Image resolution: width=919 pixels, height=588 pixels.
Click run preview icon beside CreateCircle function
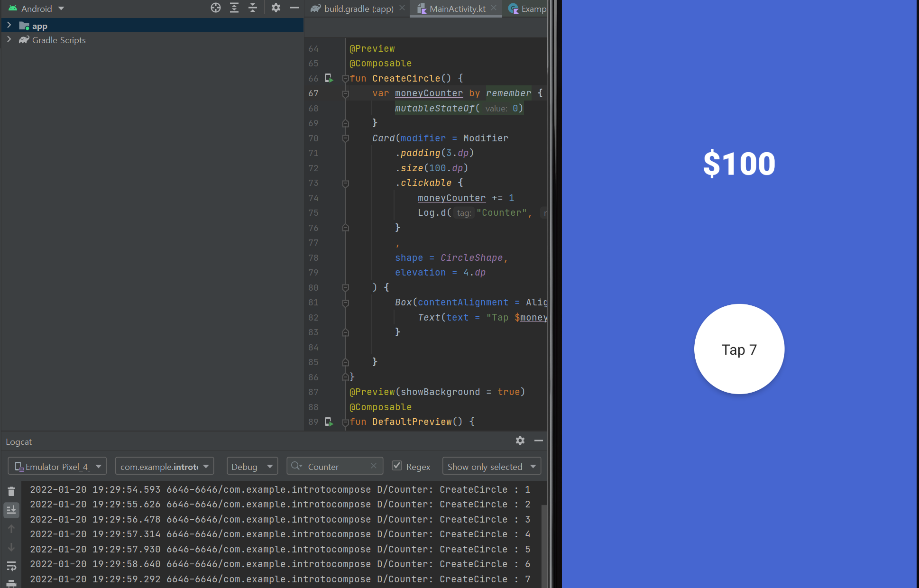[329, 78]
